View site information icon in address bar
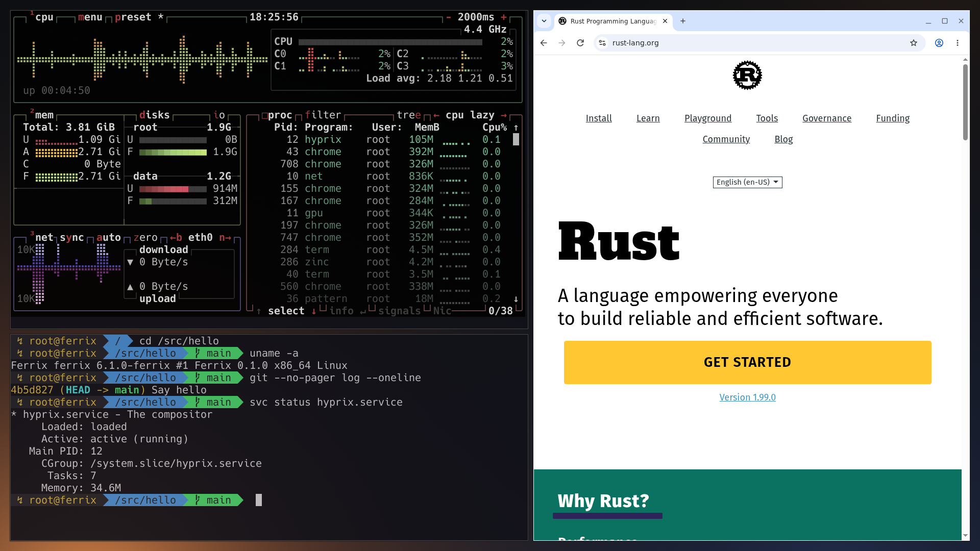Viewport: 980px width, 551px height. tap(602, 43)
